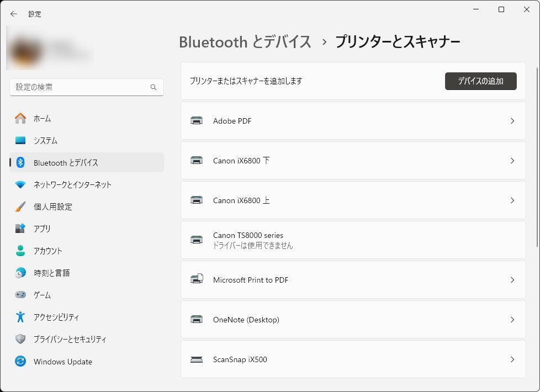Click the printer icon next to Adobe PDF
The height and width of the screenshot is (392, 540).
197,121
